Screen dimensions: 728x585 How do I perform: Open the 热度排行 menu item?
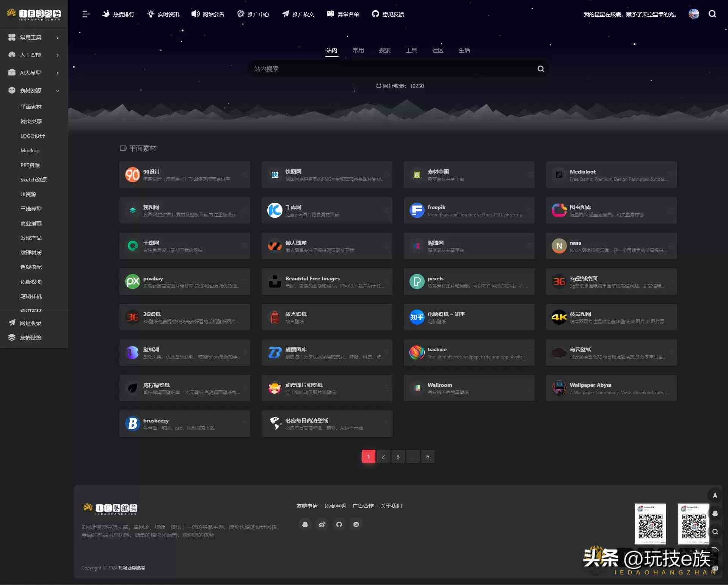click(118, 14)
